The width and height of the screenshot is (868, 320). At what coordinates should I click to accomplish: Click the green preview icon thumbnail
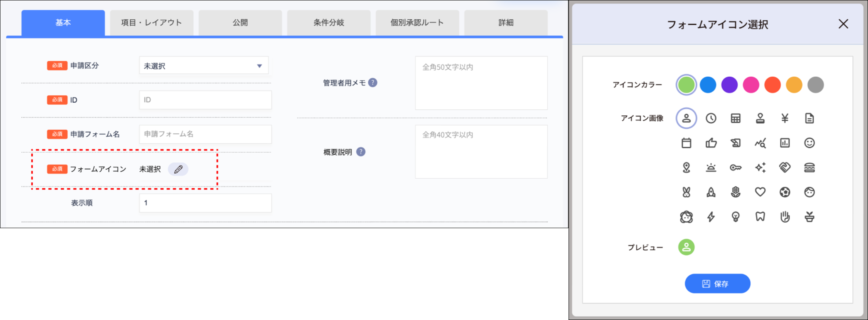[686, 247]
